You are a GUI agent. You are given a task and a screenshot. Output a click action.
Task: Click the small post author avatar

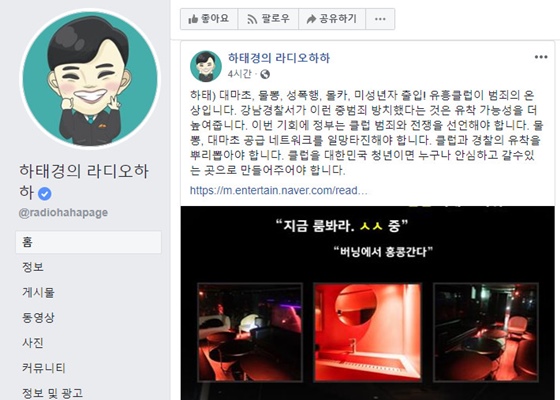coord(206,66)
